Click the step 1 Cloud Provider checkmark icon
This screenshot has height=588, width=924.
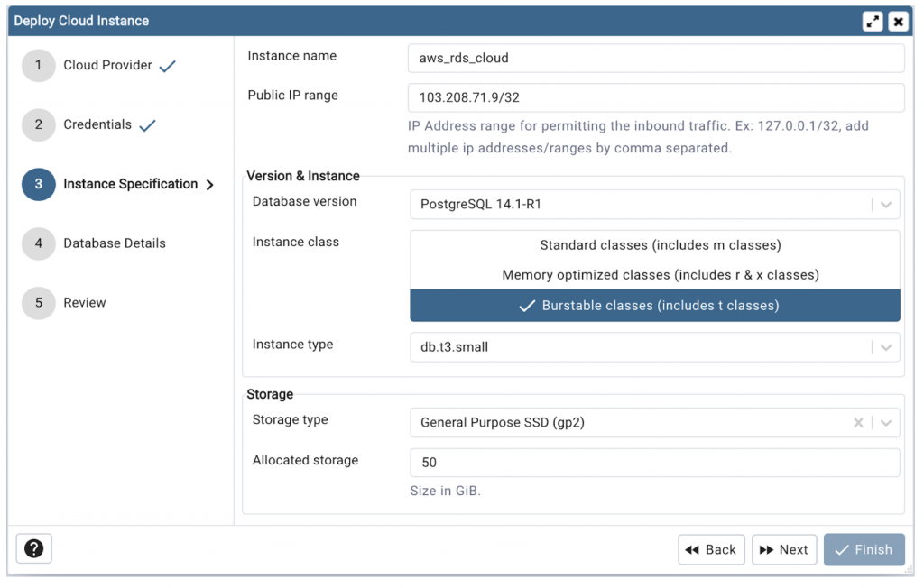tap(167, 65)
